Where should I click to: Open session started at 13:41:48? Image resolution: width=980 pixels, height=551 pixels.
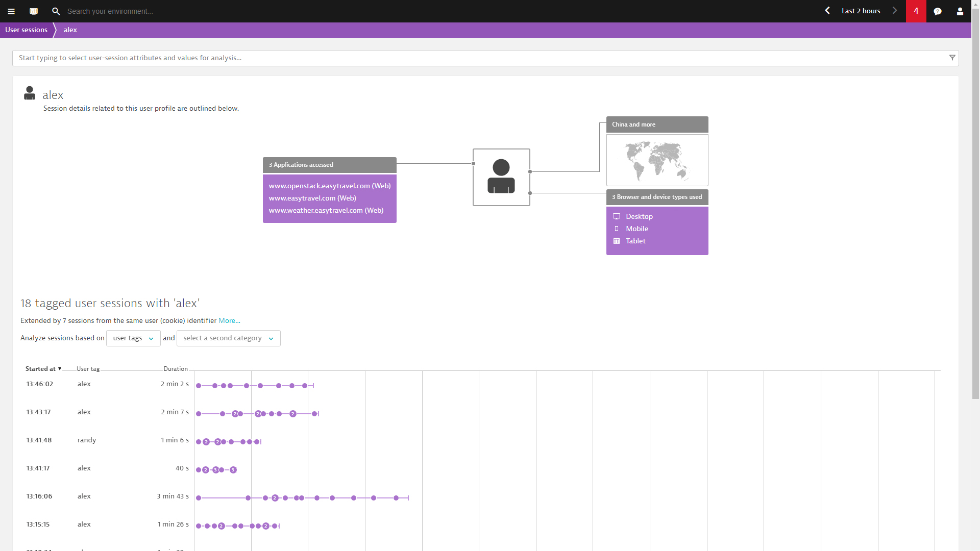[39, 440]
